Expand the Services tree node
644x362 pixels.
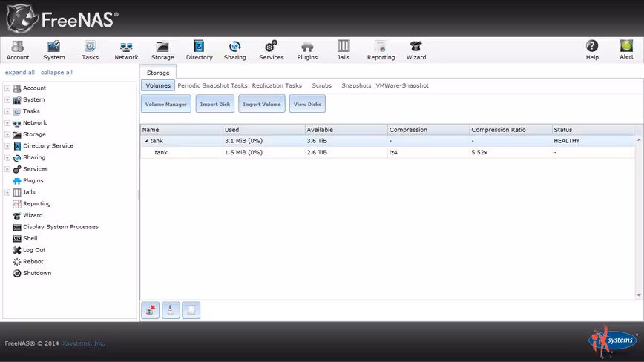(x=7, y=169)
